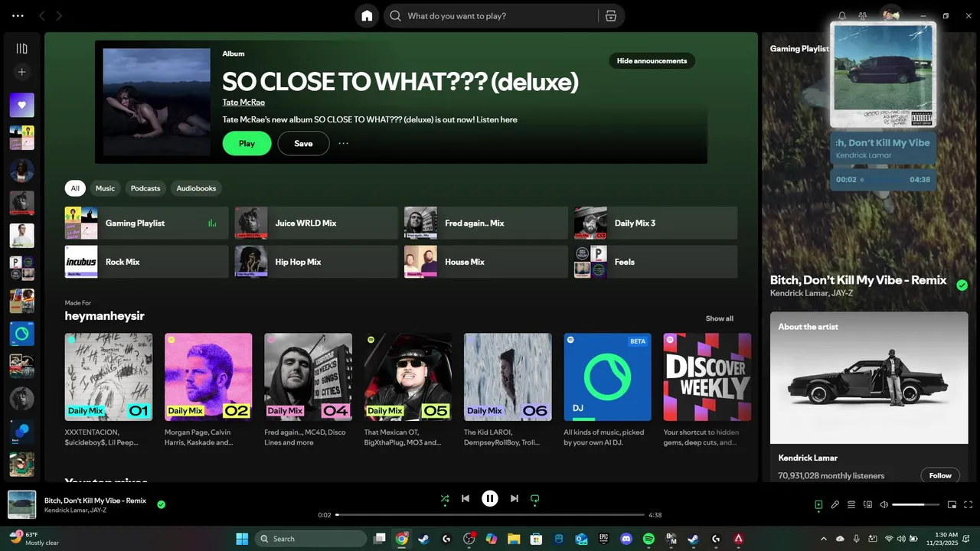
Task: Open the Tate McRae artist link
Action: pyautogui.click(x=243, y=102)
